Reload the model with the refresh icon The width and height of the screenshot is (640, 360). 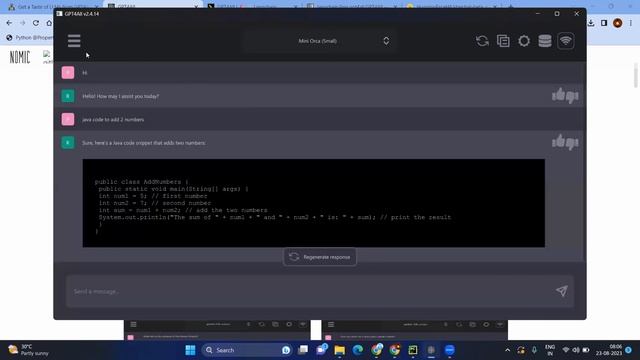tap(482, 41)
